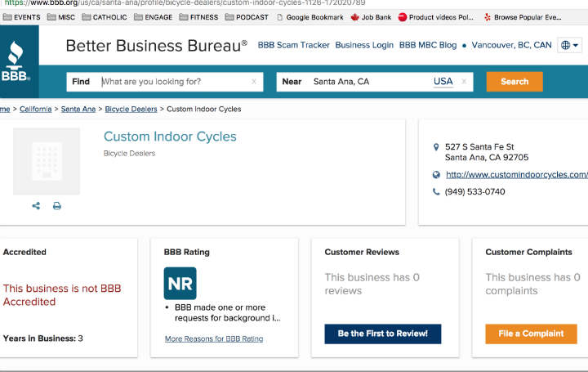
Task: Click the website globe icon
Action: (436, 174)
